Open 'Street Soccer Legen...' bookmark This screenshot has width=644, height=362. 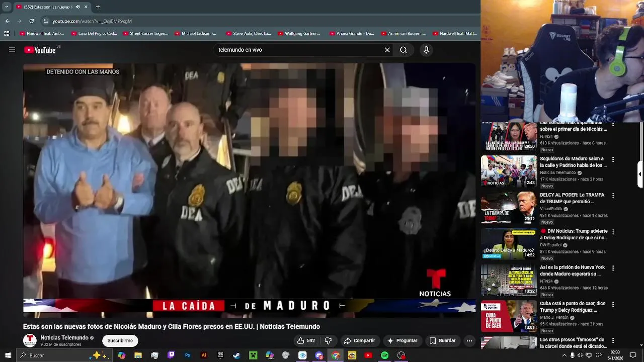coord(145,34)
